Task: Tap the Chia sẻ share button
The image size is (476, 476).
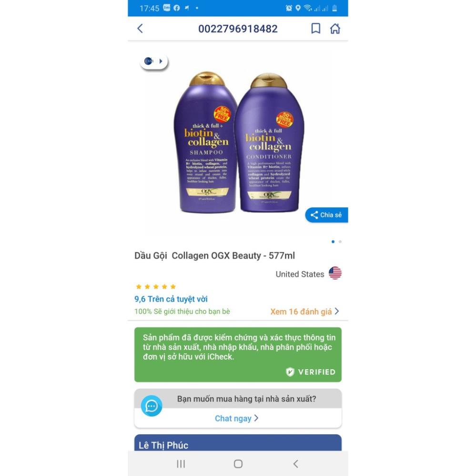Action: click(326, 215)
